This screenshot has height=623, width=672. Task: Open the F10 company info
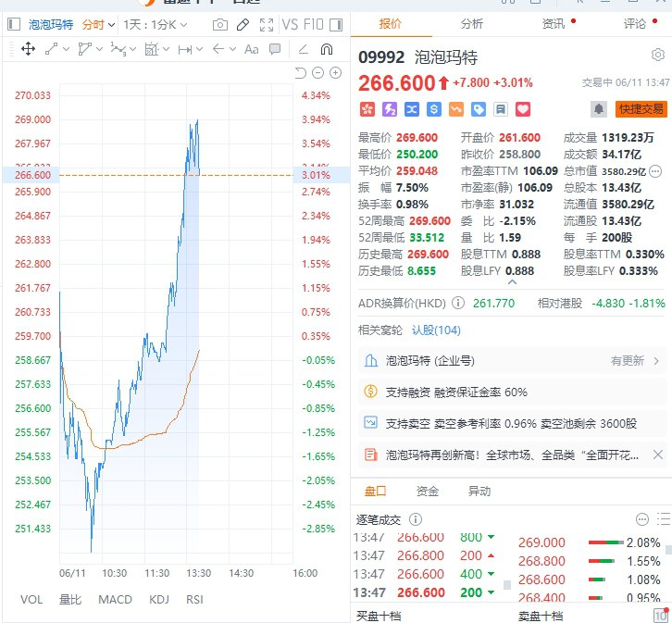pos(313,24)
